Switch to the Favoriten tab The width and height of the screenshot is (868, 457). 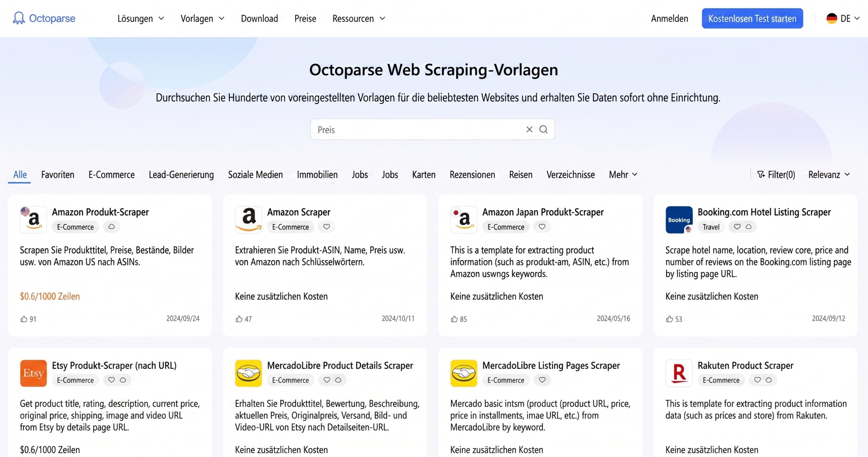click(x=58, y=174)
